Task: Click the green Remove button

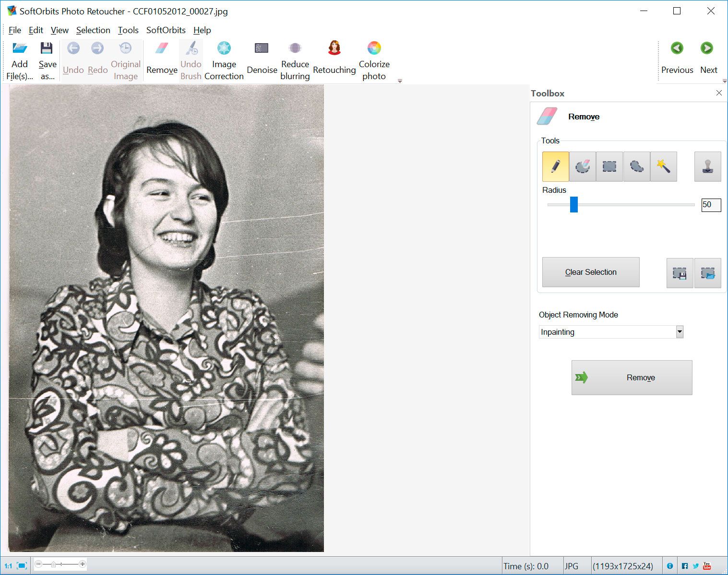Action: pos(632,377)
